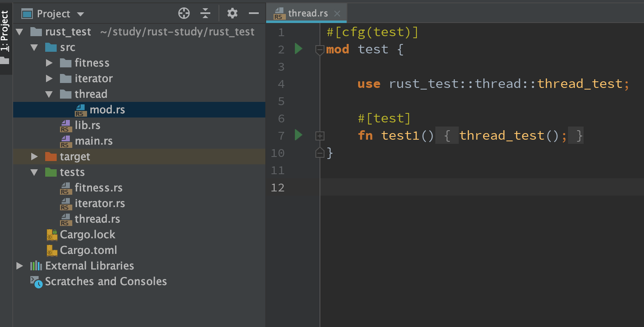The width and height of the screenshot is (644, 327).
Task: Collapse the rust_test project root arrow
Action: tap(19, 32)
